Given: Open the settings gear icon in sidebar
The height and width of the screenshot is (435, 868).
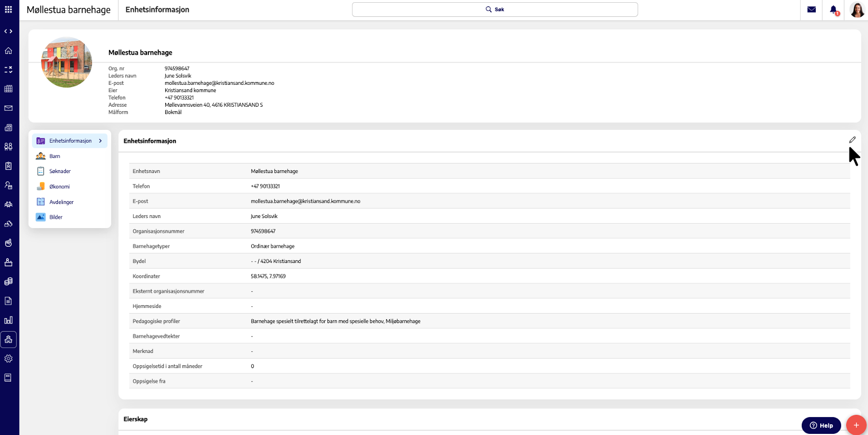Looking at the screenshot, I should (x=8, y=359).
